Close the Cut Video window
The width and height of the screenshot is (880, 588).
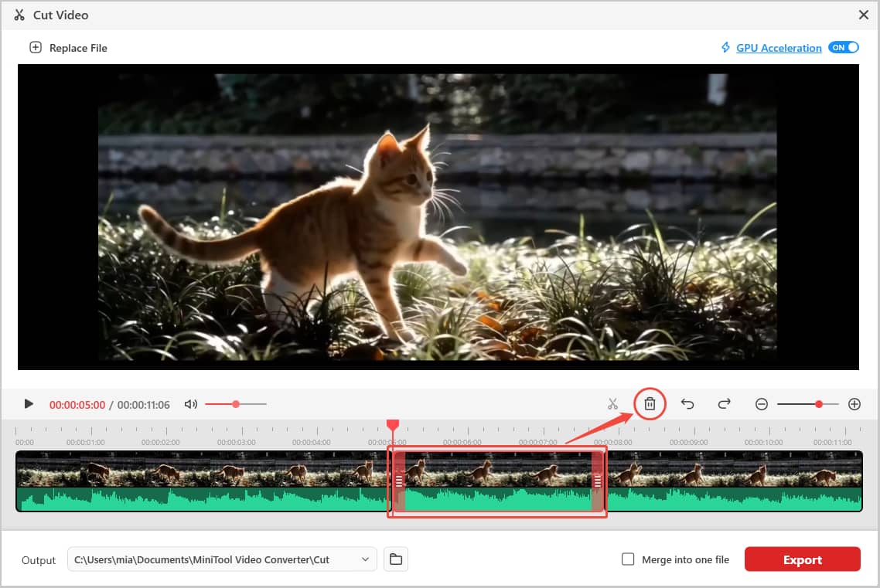864,15
